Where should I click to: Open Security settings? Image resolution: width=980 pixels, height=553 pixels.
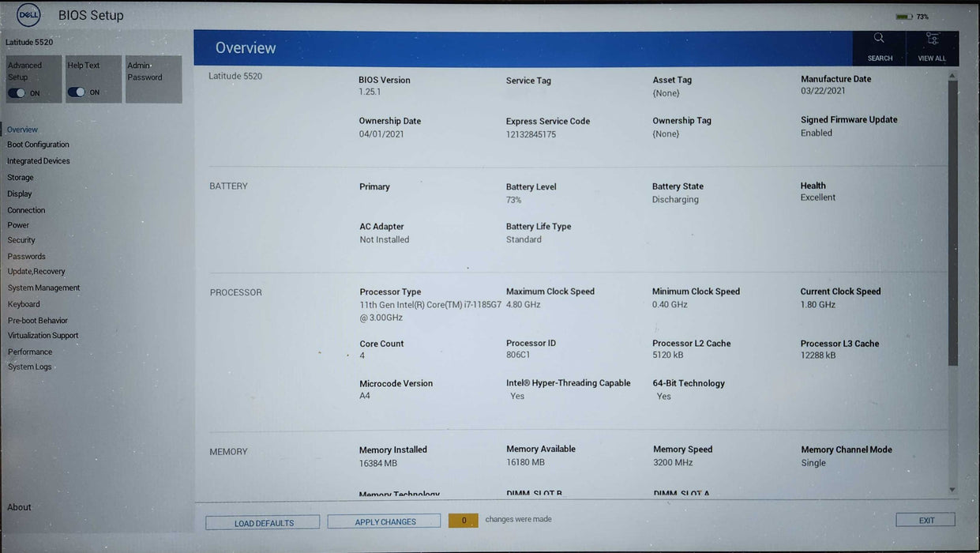(21, 240)
